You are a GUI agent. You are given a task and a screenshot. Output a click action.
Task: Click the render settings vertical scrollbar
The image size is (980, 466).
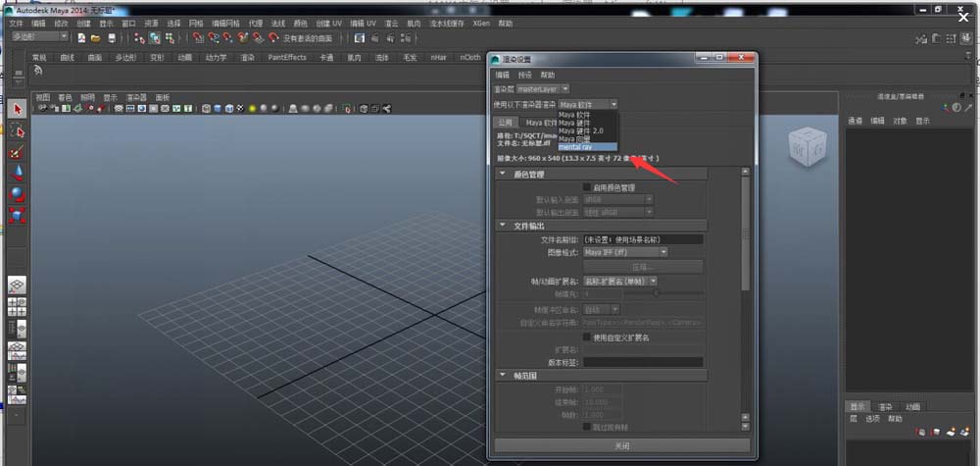point(745,299)
